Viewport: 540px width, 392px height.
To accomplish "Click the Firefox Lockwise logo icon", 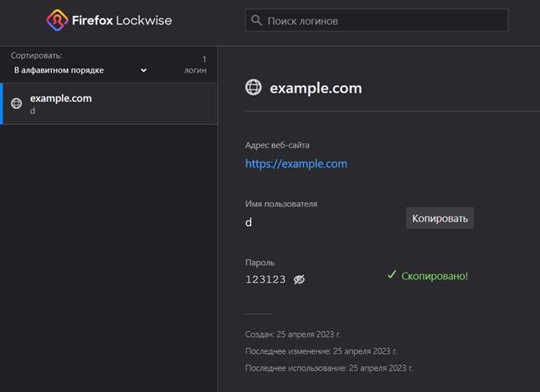I will [x=57, y=20].
